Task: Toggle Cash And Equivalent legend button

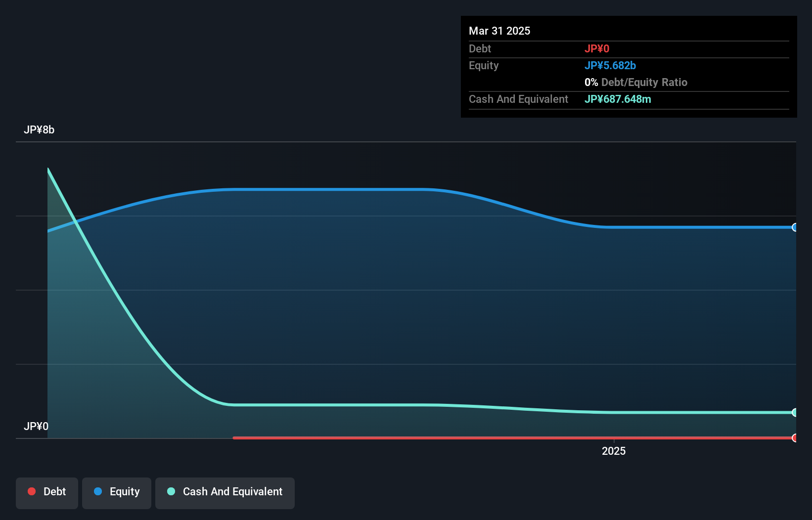Action: 225,493
